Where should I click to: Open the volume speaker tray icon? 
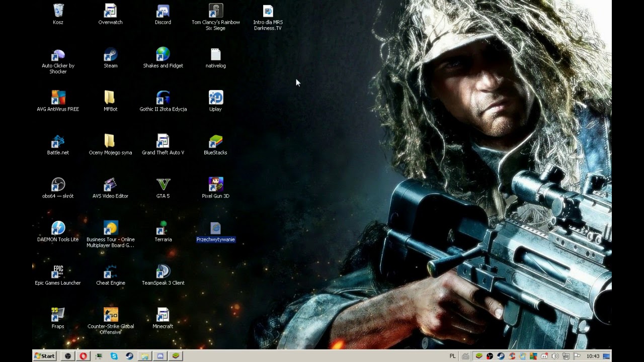click(555, 356)
